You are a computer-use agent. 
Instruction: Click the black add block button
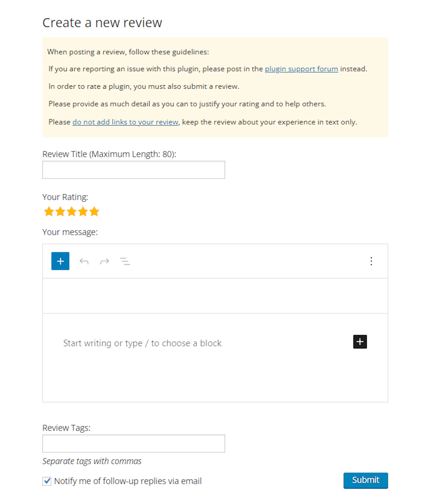(360, 342)
